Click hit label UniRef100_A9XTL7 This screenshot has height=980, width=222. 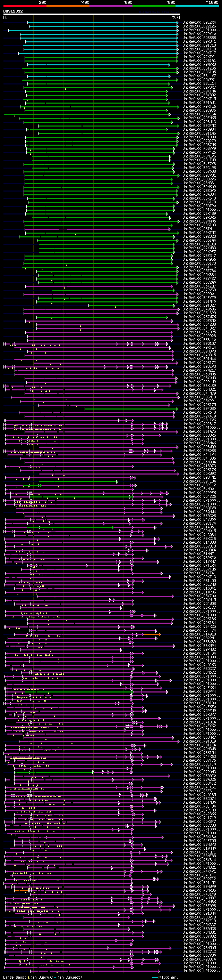(x=199, y=53)
